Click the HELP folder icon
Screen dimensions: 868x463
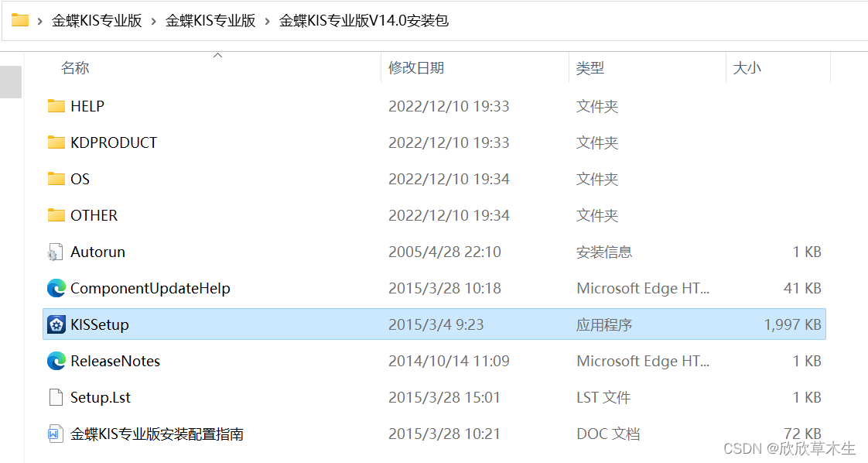[56, 106]
